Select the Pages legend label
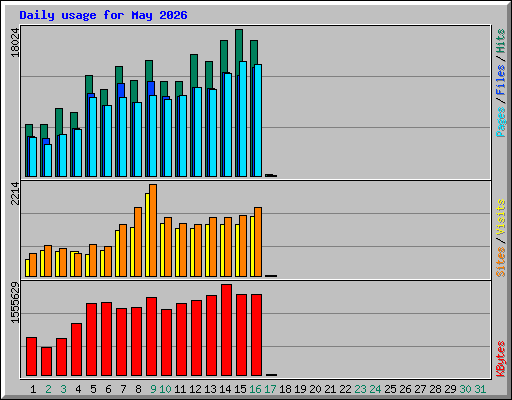This screenshot has width=512, height=400. tap(500, 122)
